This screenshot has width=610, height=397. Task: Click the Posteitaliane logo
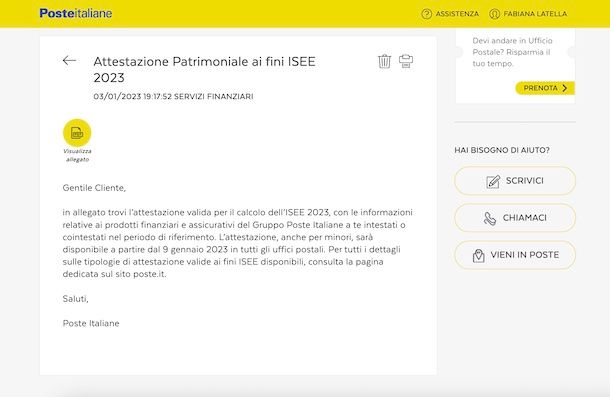tap(76, 13)
